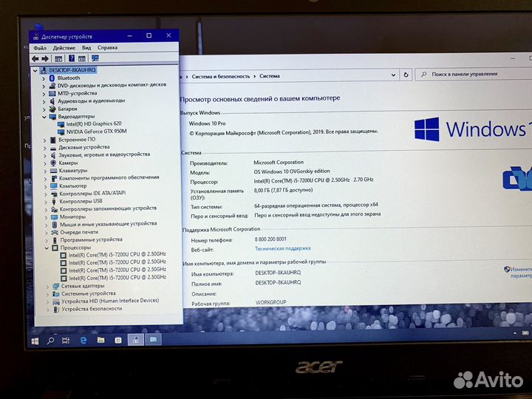Expand the DVD-дисководы category

click(44, 86)
